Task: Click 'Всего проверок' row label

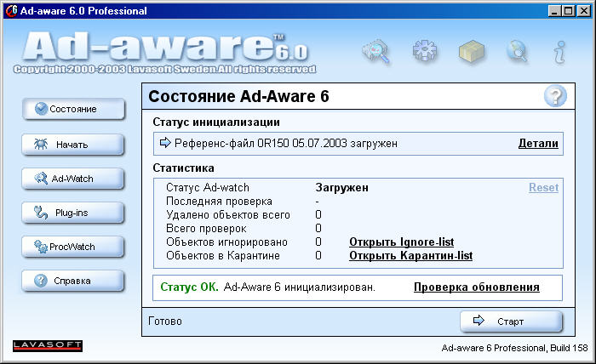Action: coord(206,229)
